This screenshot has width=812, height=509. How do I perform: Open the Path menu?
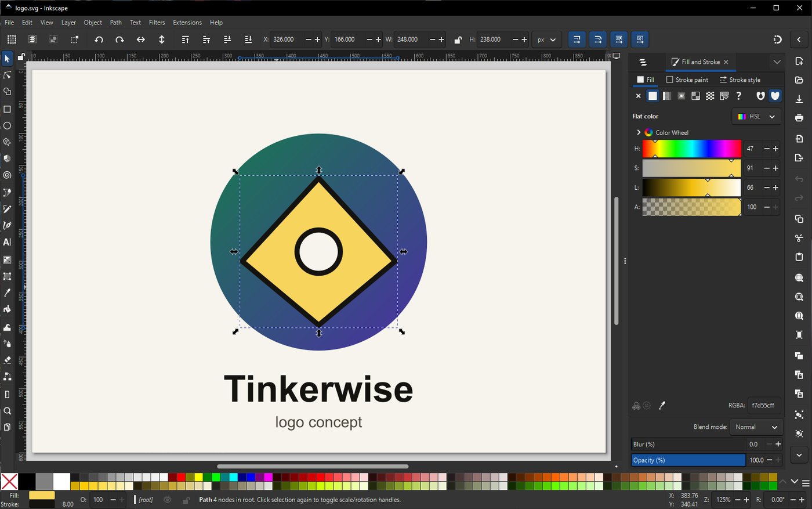click(x=116, y=23)
